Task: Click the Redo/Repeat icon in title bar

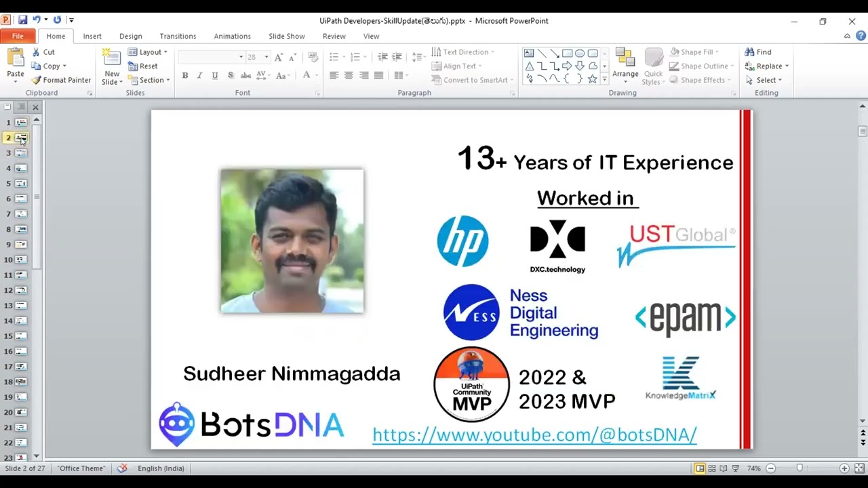Action: click(57, 20)
